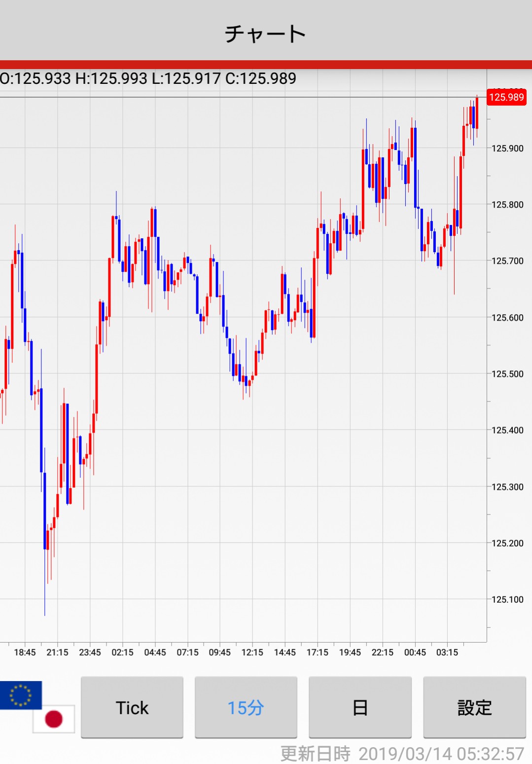Switch to the Tick chart view
This screenshot has width=532, height=764.
coord(132,707)
